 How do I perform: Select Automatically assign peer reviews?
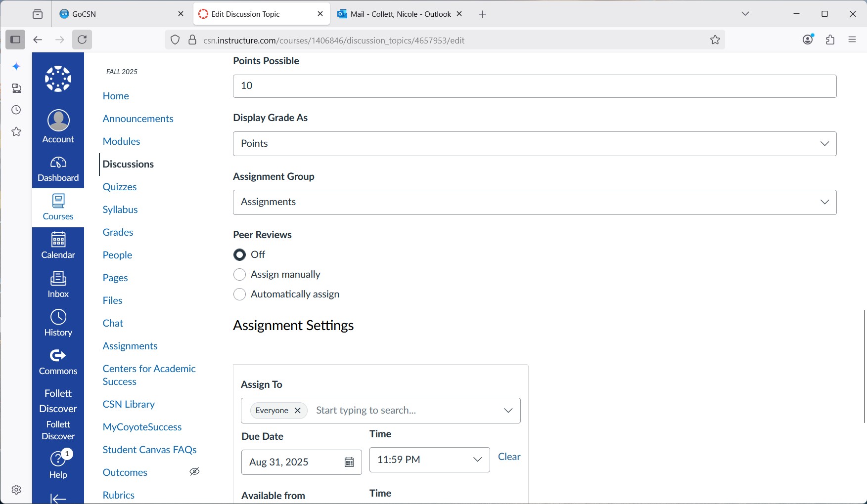240,294
